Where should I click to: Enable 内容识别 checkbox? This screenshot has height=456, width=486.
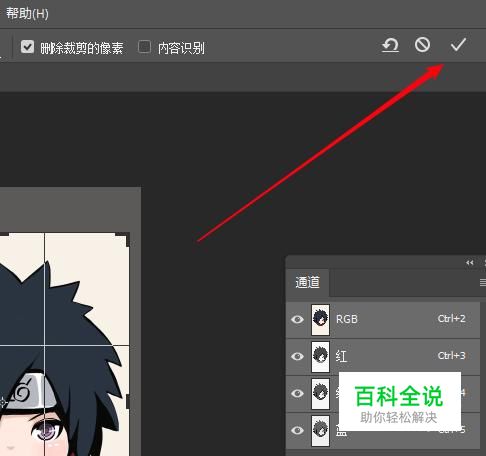(x=144, y=47)
